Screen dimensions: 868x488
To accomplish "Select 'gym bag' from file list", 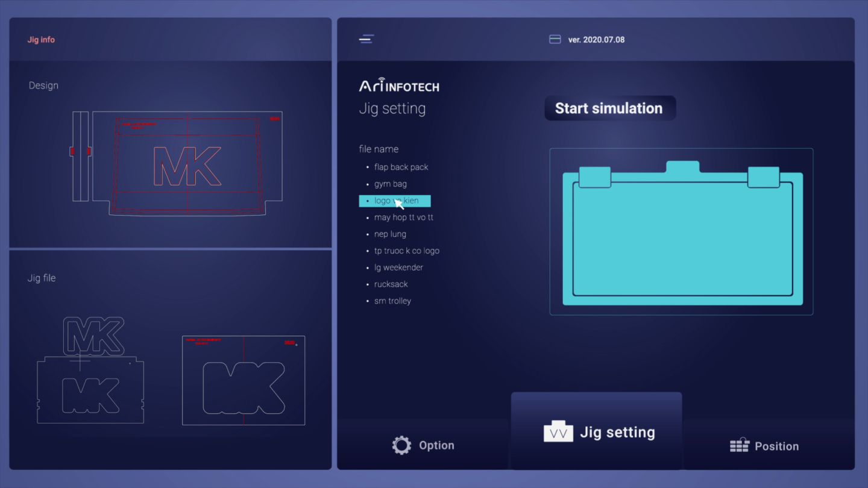I will (x=390, y=184).
